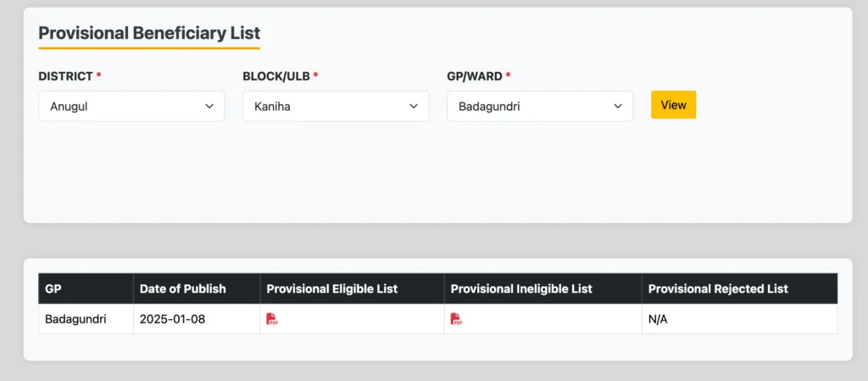Open the Provisional Ineligible List PDF icon
This screenshot has height=381, width=868.
point(456,319)
